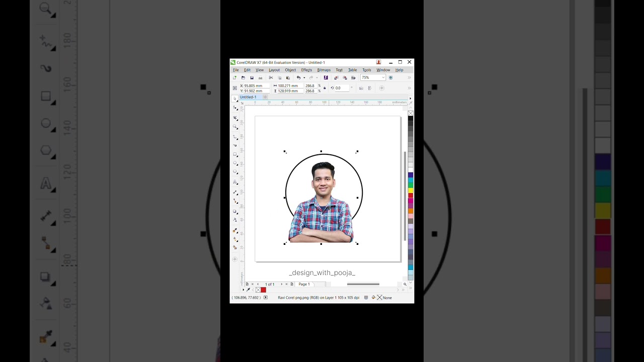Viewport: 644px width, 362px height.
Task: Select the Shape tool
Action: [x=235, y=108]
